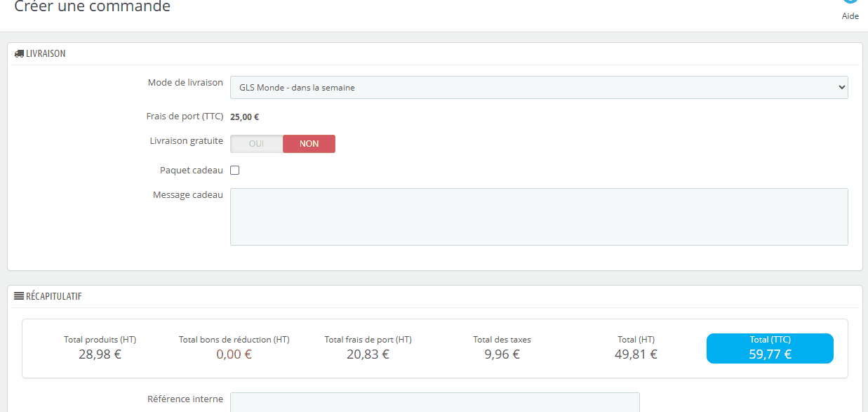Click the Total frais de port (HT) 20,83 €
Image resolution: width=868 pixels, height=412 pixels.
(368, 354)
